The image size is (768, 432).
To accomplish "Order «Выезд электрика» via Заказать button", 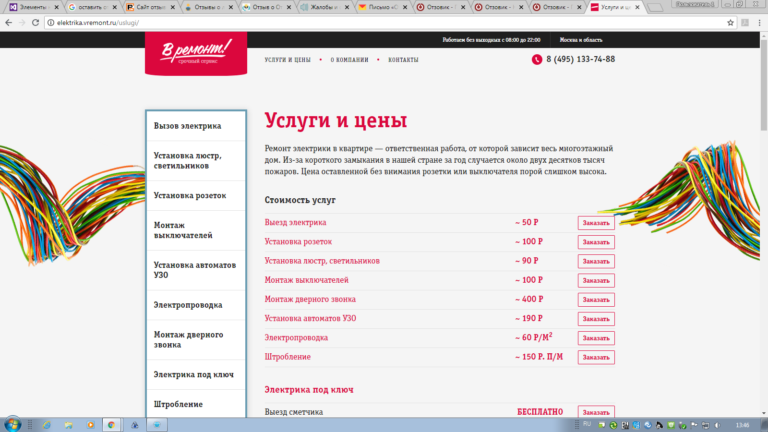I will click(596, 223).
